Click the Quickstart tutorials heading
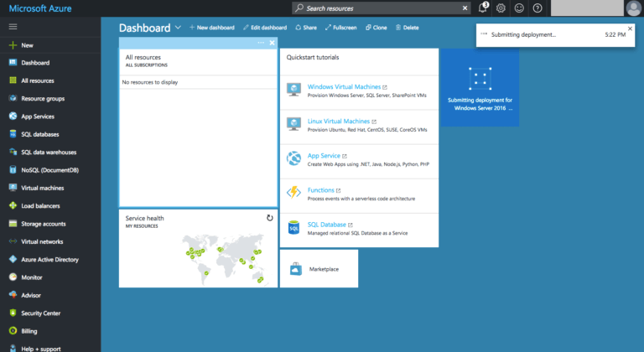 (x=313, y=58)
